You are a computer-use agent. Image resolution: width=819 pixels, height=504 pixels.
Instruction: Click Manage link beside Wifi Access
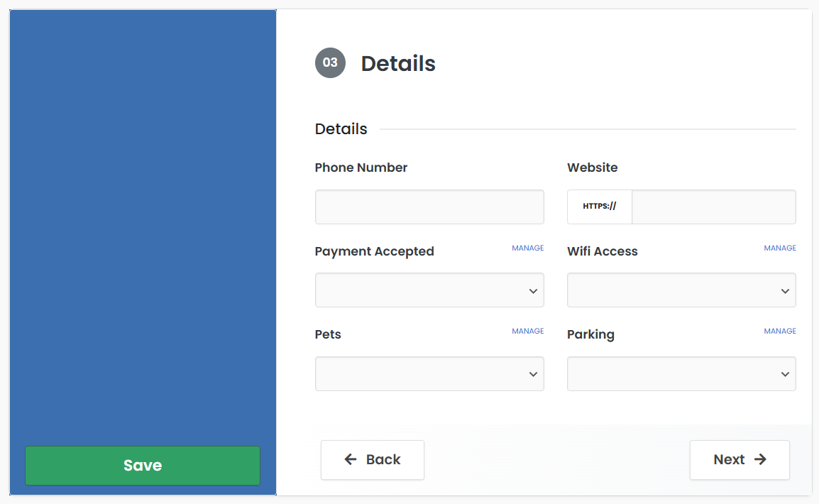pyautogui.click(x=780, y=248)
